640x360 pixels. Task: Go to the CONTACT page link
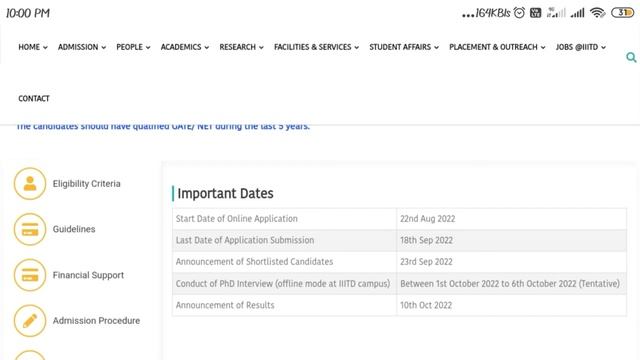pyautogui.click(x=34, y=98)
